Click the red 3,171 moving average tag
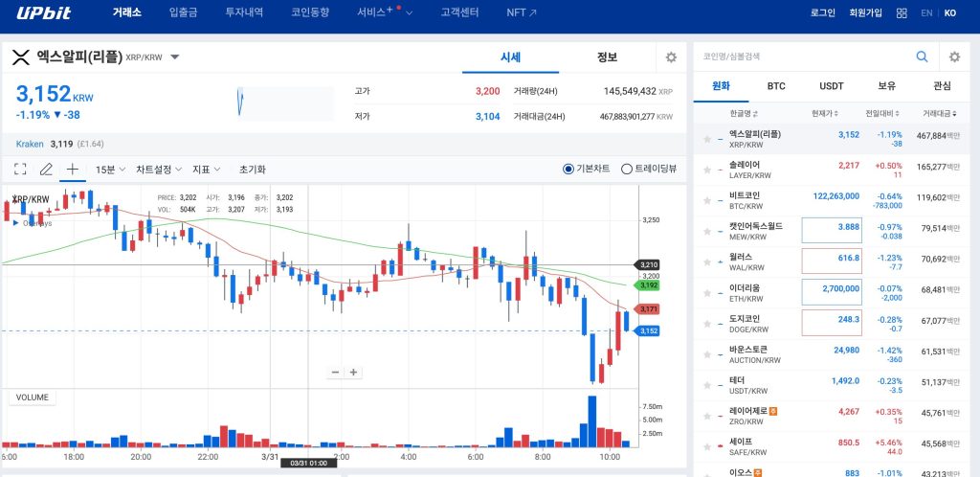 646,309
